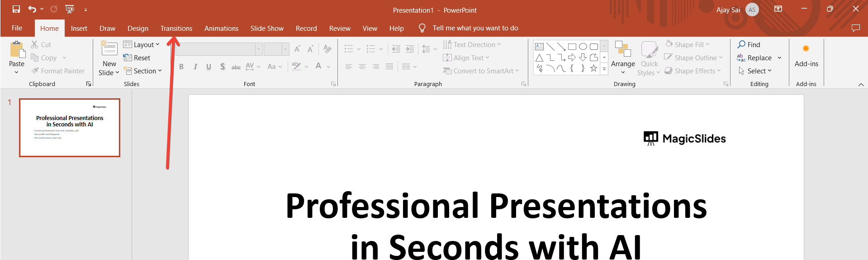The height and width of the screenshot is (260, 868).
Task: Click the Copy button
Action: pyautogui.click(x=44, y=58)
